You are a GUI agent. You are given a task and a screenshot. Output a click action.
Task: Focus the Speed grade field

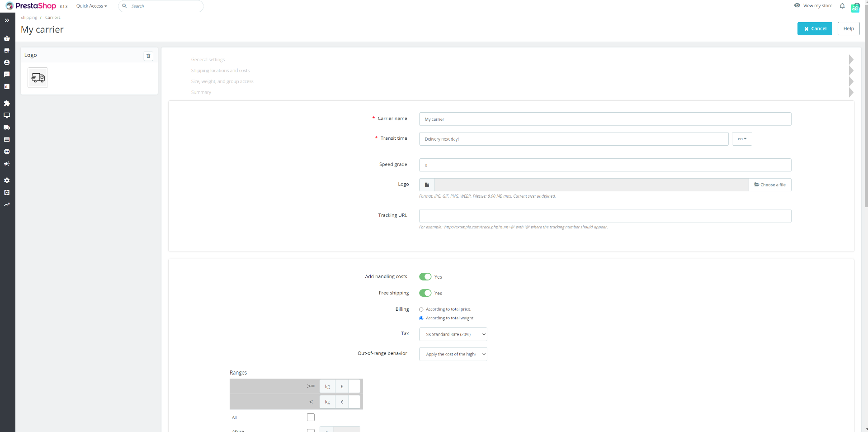point(605,165)
